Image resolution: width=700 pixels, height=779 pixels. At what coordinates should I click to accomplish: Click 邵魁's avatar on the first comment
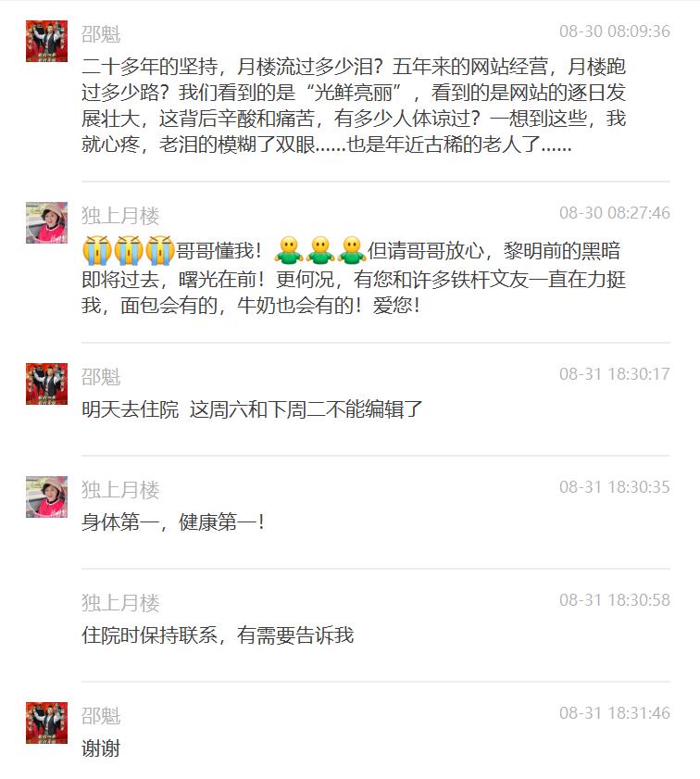[46, 41]
